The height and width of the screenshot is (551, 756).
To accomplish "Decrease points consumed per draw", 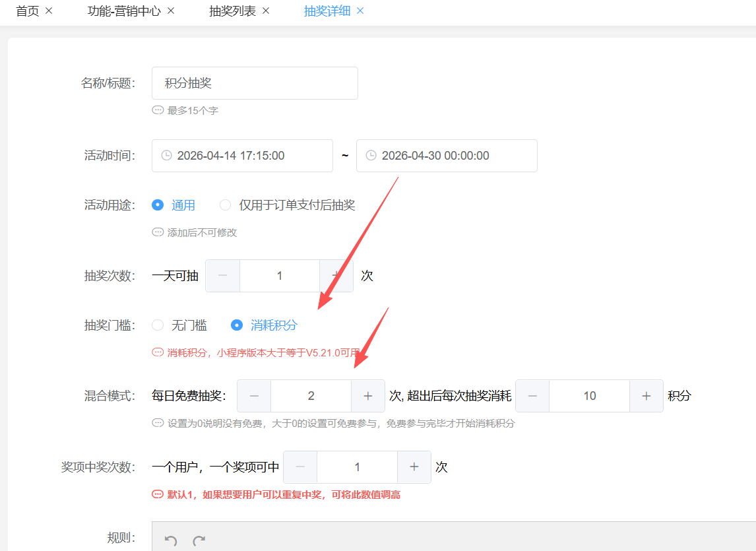I will (x=532, y=396).
